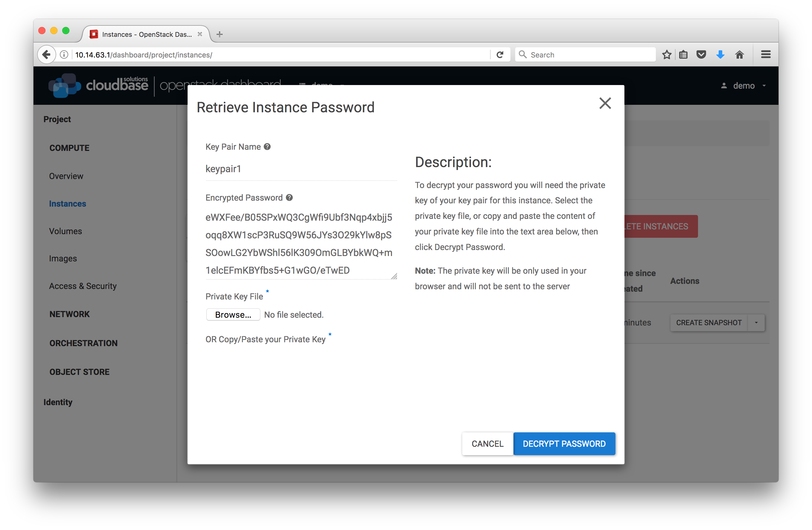Close the Retrieve Instance Password dialog
This screenshot has width=812, height=530.
pyautogui.click(x=605, y=103)
